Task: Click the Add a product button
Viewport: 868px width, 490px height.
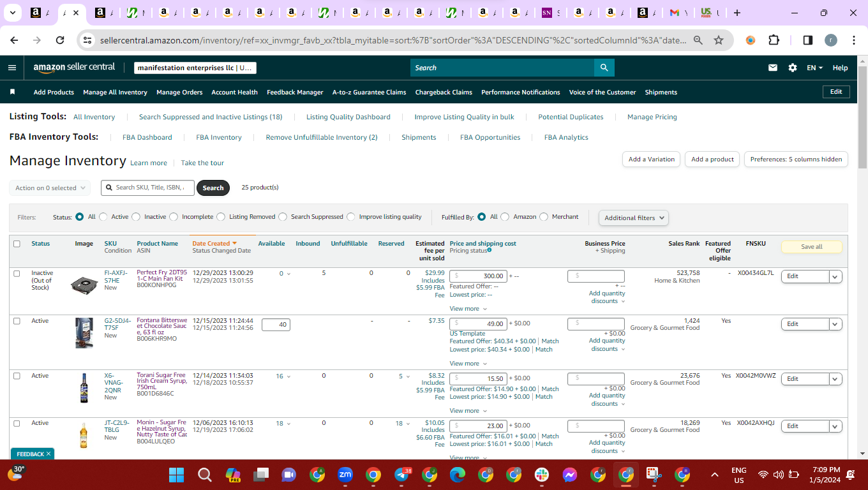Action: (x=712, y=160)
